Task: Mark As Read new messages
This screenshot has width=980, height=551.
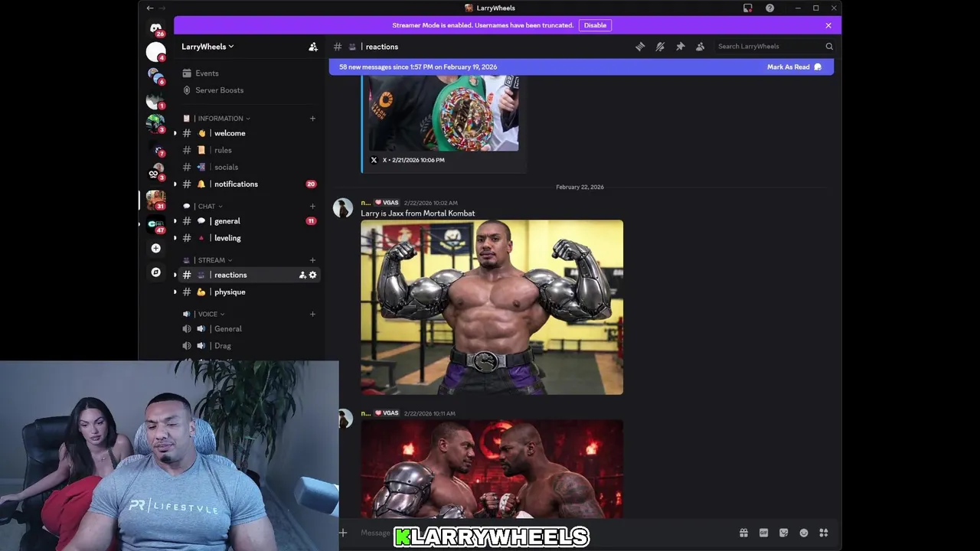Action: pos(794,67)
